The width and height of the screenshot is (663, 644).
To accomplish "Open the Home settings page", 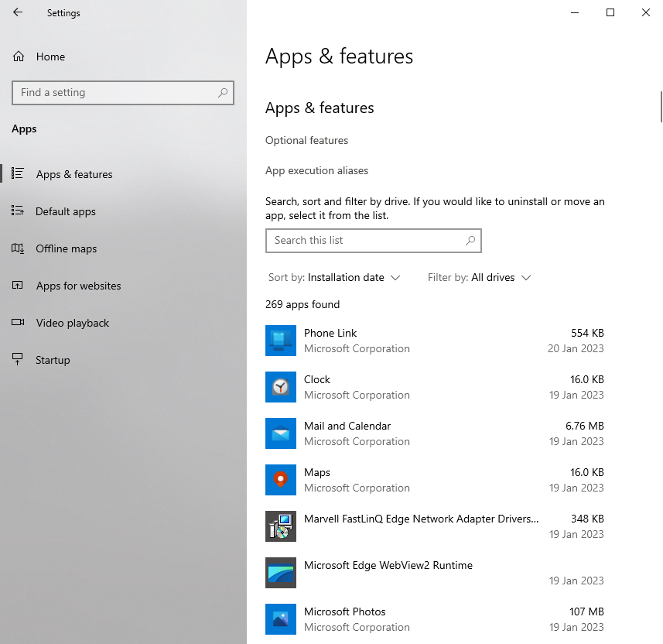I will click(x=50, y=57).
